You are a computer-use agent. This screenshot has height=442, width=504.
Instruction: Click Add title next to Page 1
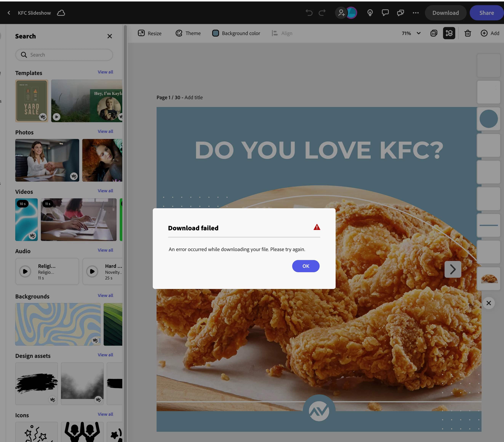[x=194, y=98]
